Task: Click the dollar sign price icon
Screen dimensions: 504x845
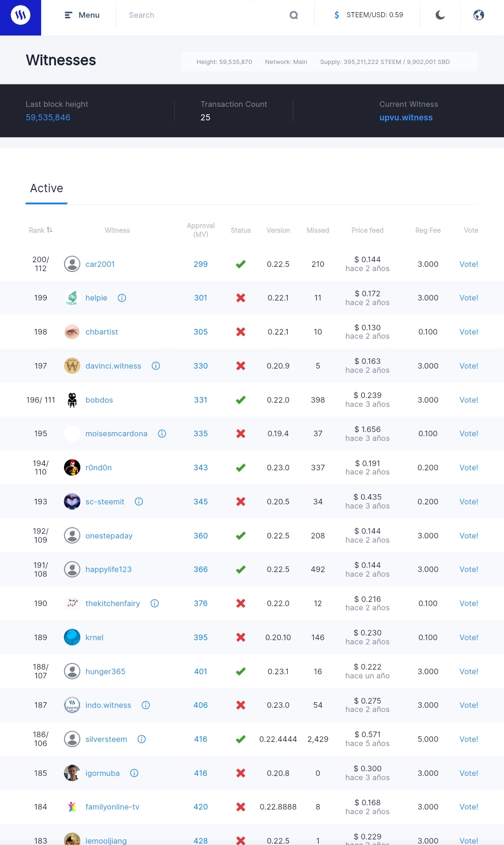Action: [x=336, y=15]
